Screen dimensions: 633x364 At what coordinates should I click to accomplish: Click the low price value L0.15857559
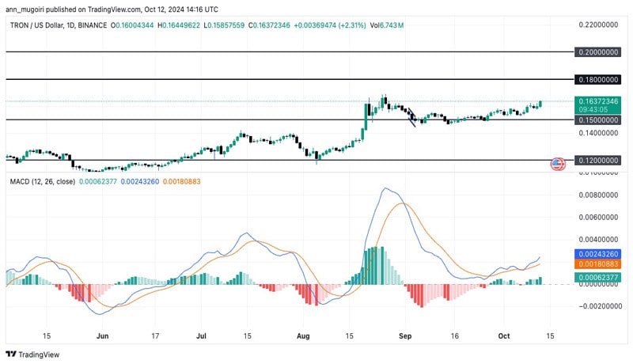click(x=224, y=25)
